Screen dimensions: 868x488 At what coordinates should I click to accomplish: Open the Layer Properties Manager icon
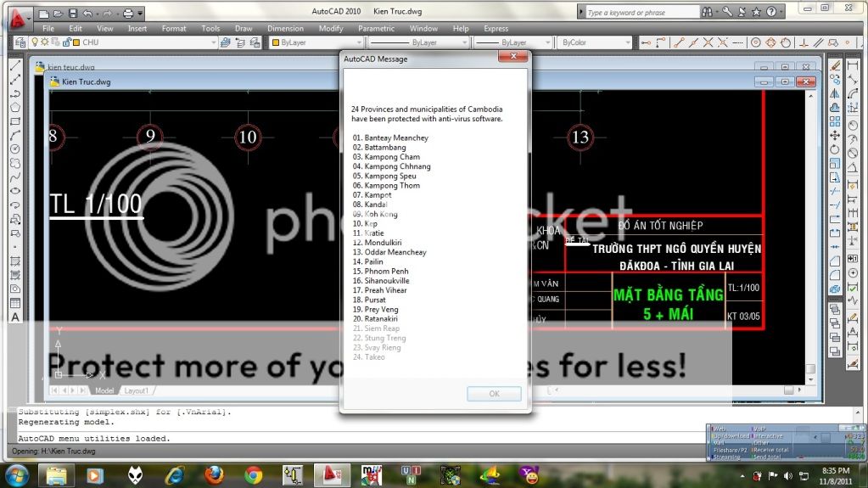(x=20, y=42)
